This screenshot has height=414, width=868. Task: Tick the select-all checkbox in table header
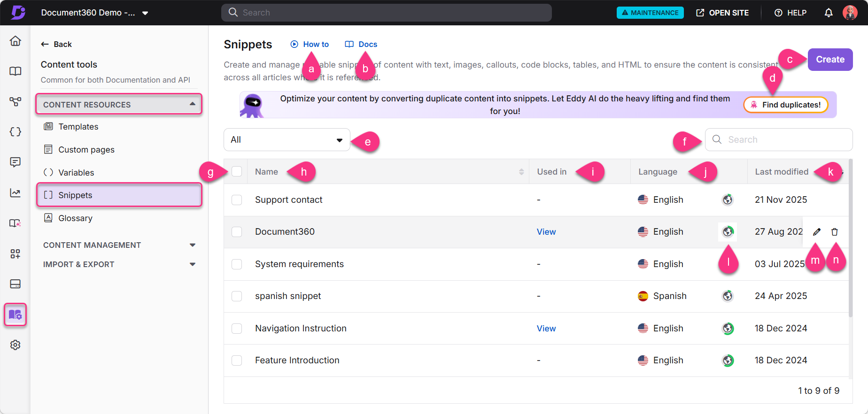[x=237, y=172]
